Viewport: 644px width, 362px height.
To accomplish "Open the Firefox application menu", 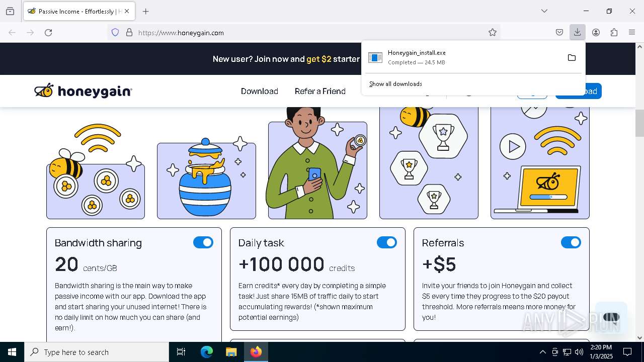I will coord(632,33).
